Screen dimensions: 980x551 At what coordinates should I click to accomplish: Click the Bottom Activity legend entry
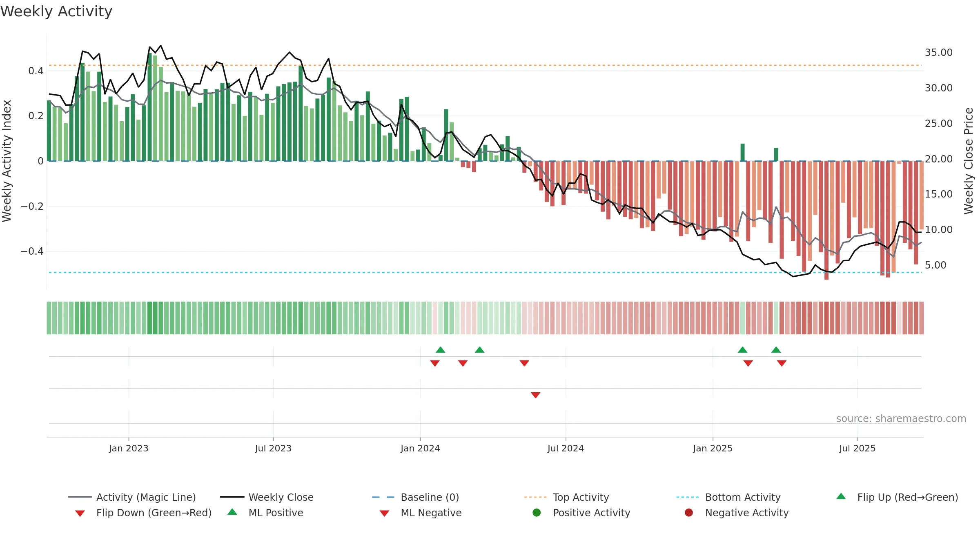728,497
